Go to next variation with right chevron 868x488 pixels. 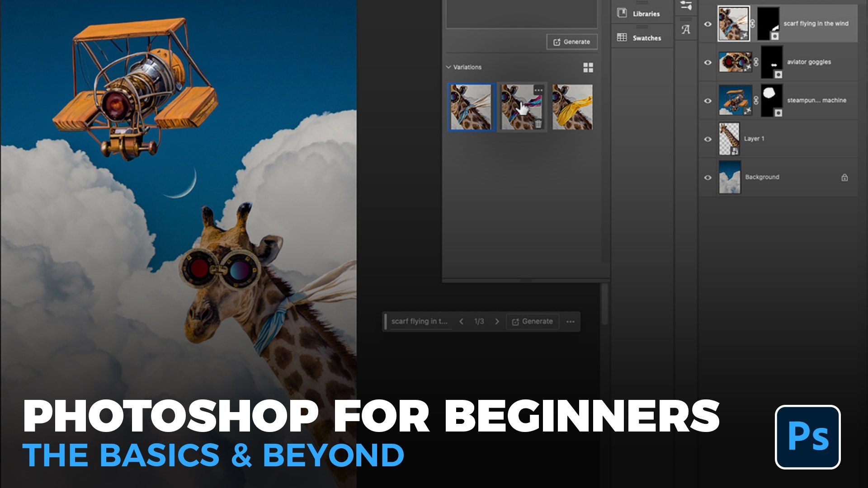497,321
